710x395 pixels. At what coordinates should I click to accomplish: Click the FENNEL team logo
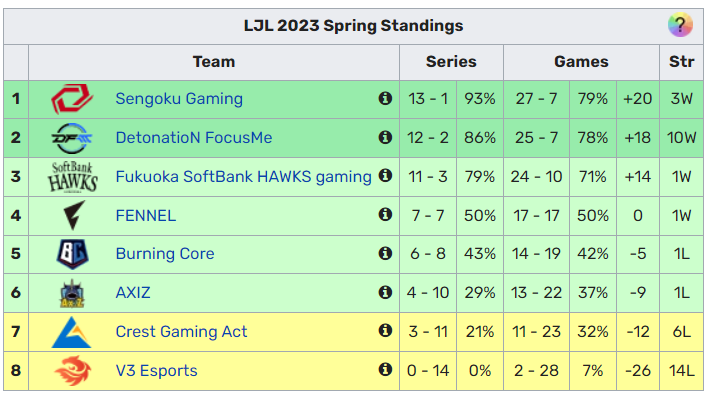tap(74, 216)
